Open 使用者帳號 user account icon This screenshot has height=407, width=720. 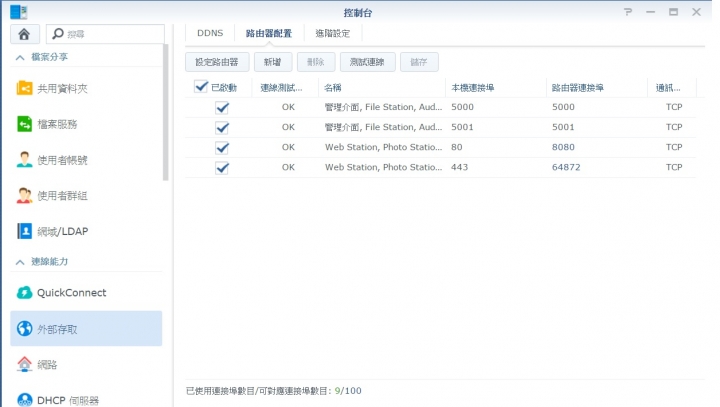[x=24, y=159]
